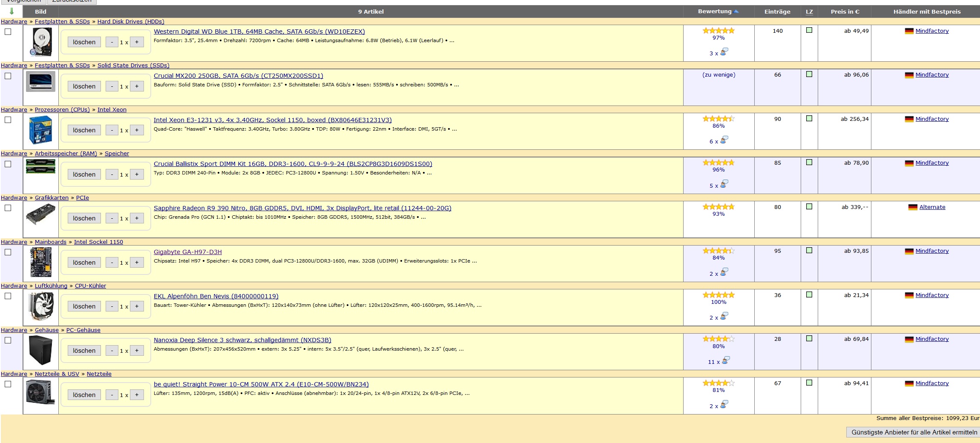Sort list by Preis in € header

coord(845,11)
